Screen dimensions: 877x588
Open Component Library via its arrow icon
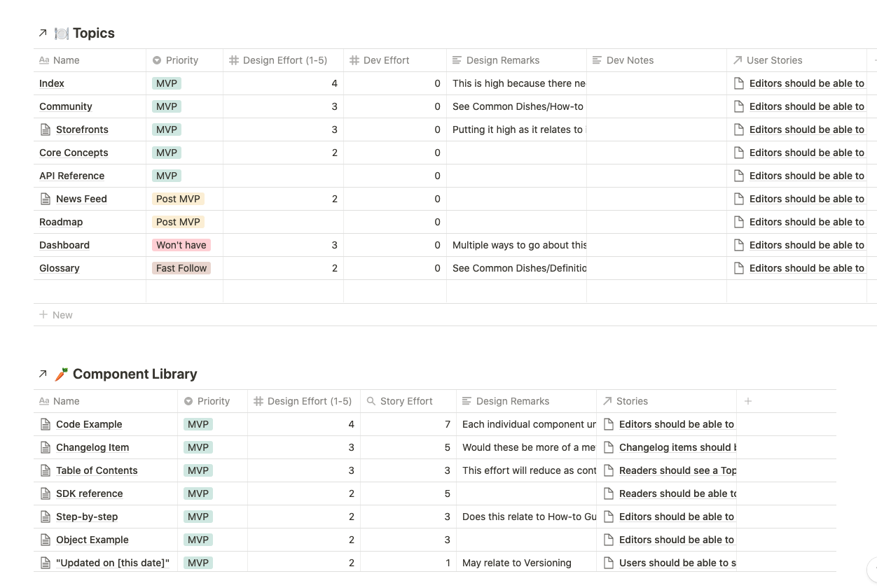pyautogui.click(x=43, y=374)
